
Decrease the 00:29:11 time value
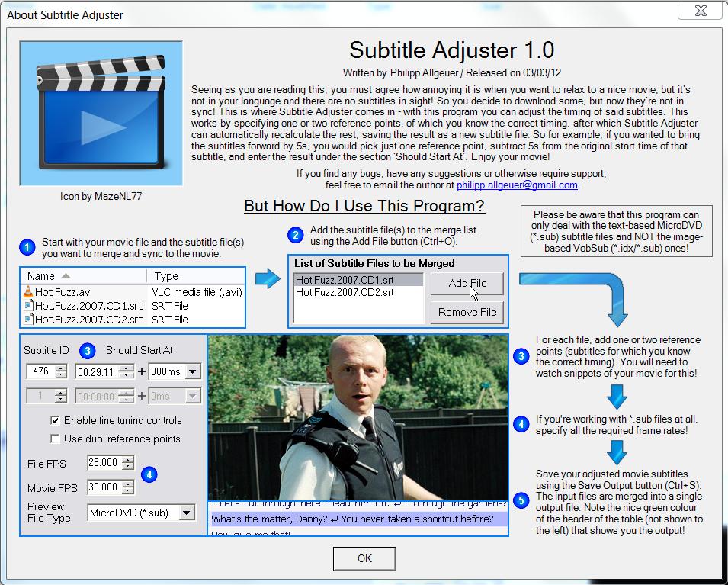coord(126,375)
